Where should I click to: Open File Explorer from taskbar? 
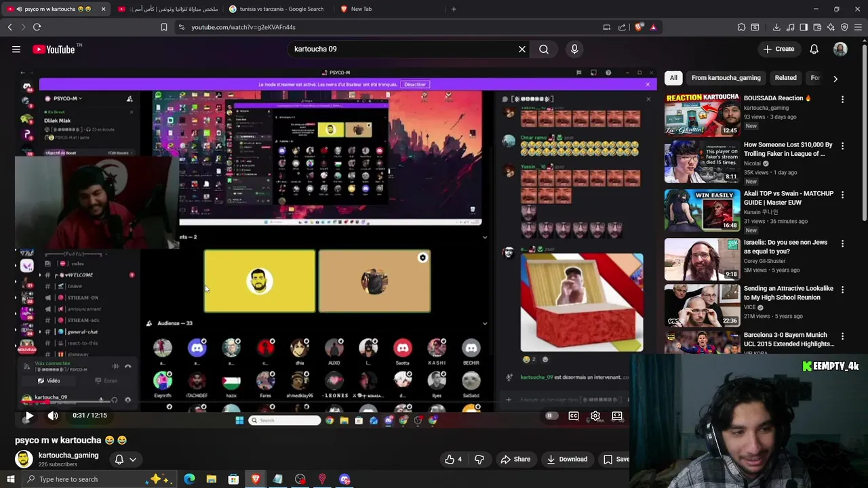click(x=211, y=479)
